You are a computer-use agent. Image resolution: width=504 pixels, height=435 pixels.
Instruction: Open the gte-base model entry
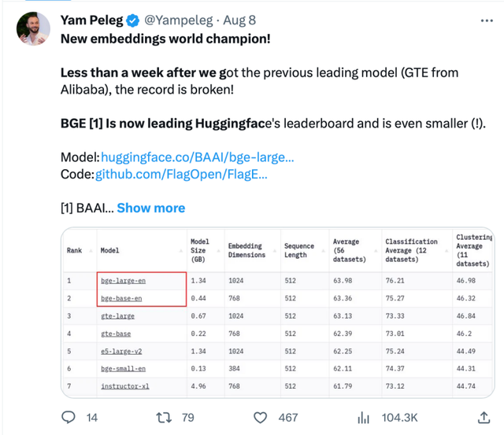pos(116,334)
